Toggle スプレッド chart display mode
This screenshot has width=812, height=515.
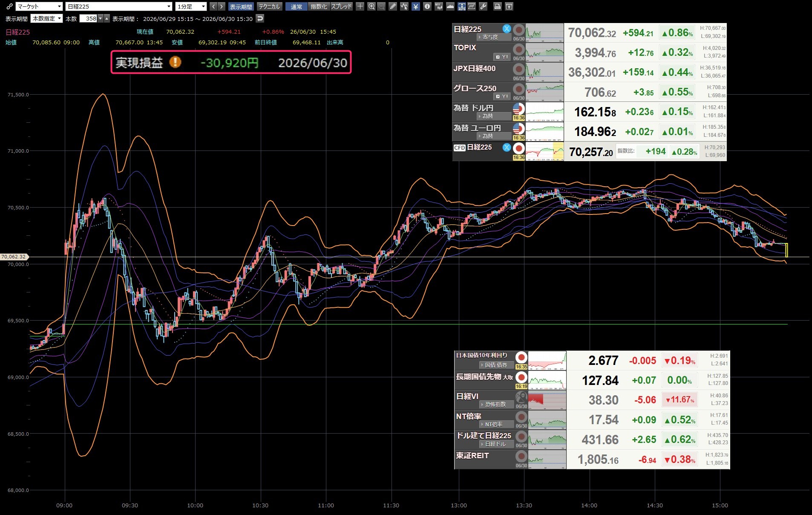[x=342, y=6]
